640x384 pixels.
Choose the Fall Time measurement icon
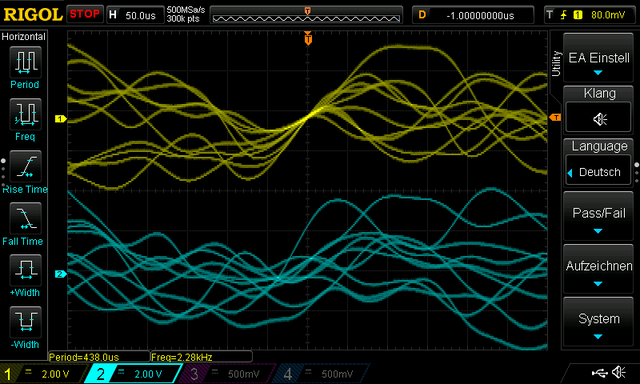pos(25,218)
